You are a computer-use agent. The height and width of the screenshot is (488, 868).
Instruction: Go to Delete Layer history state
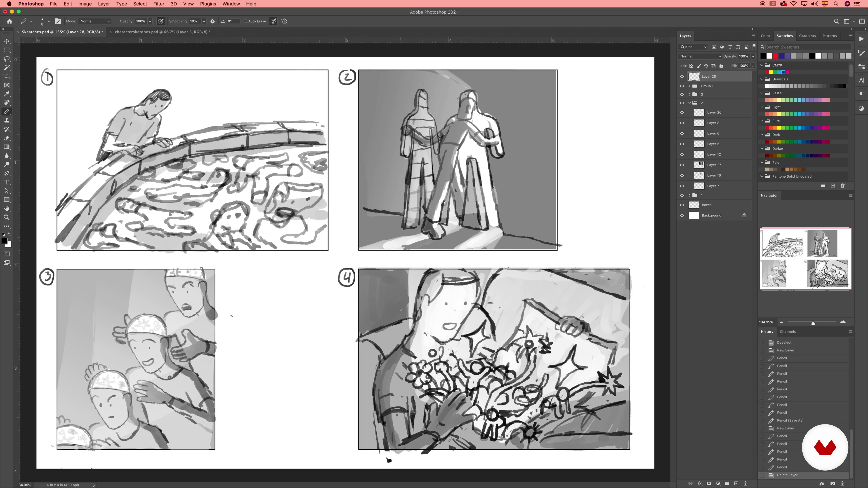click(x=787, y=475)
